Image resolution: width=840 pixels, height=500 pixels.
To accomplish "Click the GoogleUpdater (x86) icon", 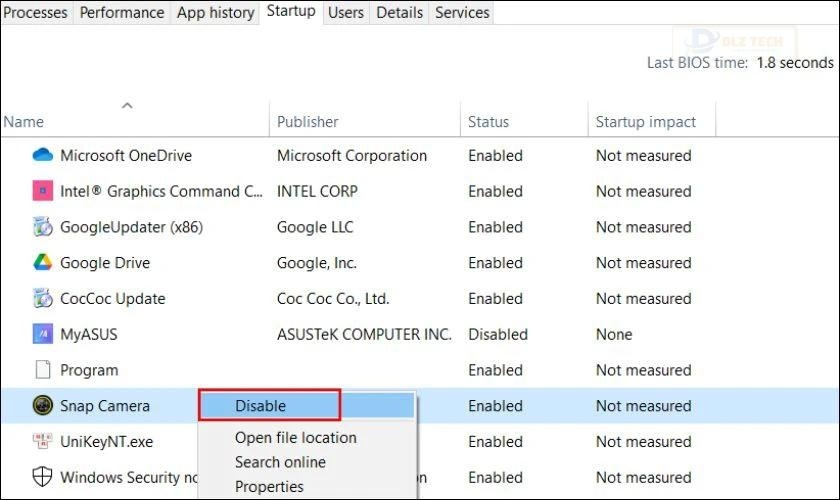I will click(x=42, y=227).
